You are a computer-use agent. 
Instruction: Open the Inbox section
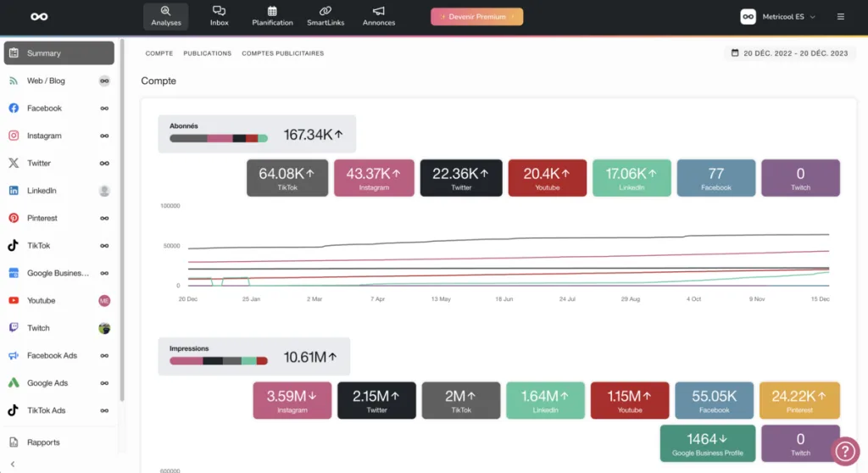220,16
